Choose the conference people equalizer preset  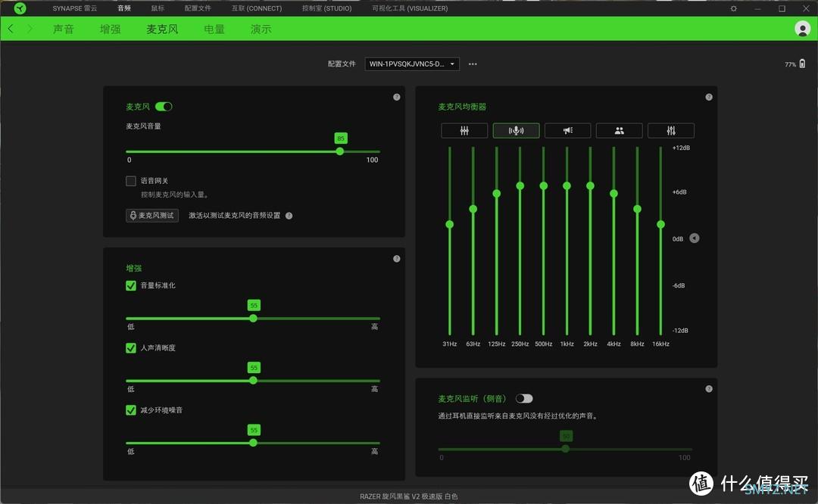click(620, 130)
